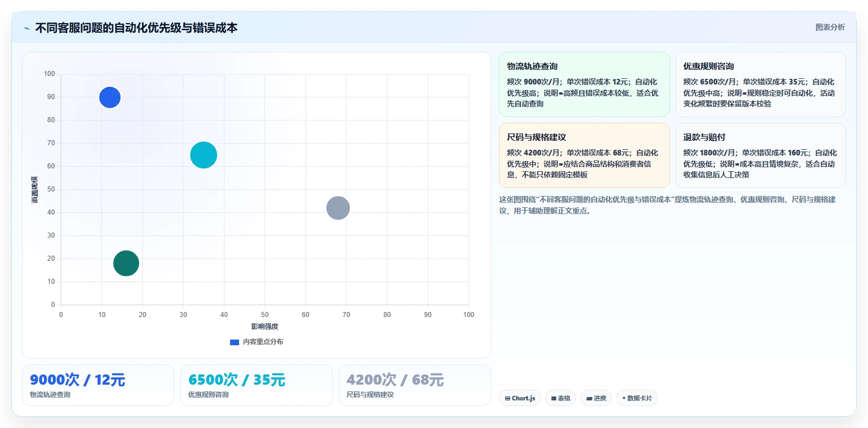This screenshot has height=428, width=868.
Task: Click the 图表分析 label in the header
Action: pyautogui.click(x=830, y=27)
